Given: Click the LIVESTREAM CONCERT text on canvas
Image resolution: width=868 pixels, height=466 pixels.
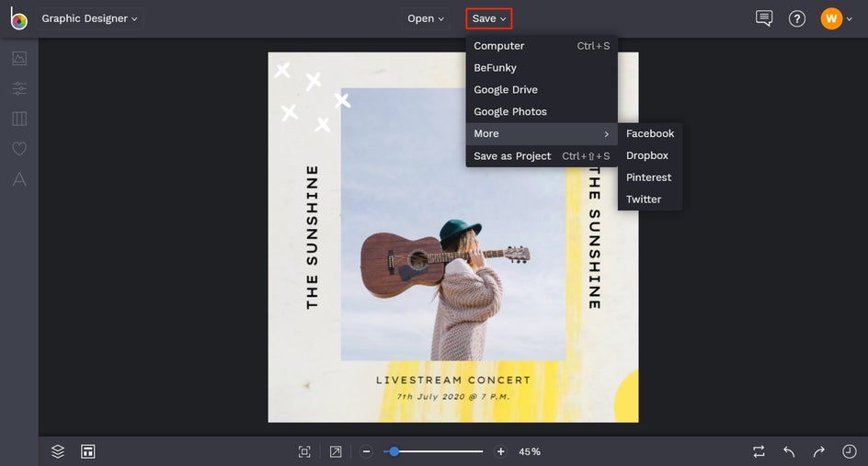Looking at the screenshot, I should pyautogui.click(x=453, y=381).
